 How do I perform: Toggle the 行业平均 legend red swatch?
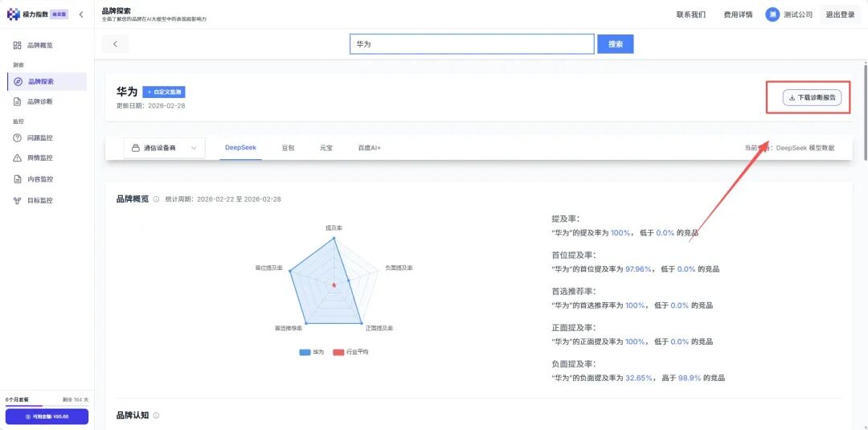tap(338, 352)
